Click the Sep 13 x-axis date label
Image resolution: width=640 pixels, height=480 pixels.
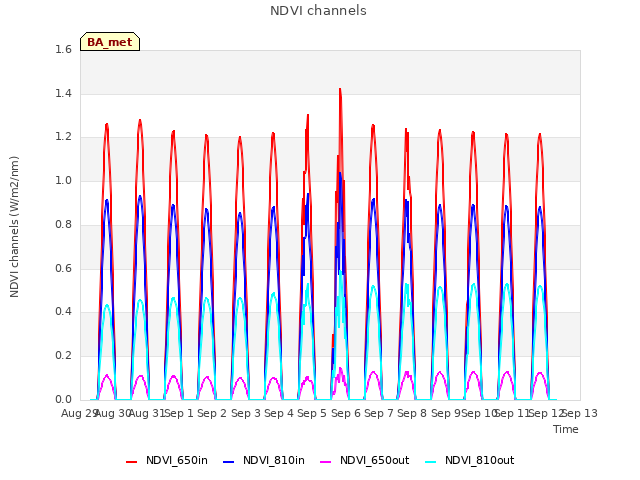coord(580,413)
